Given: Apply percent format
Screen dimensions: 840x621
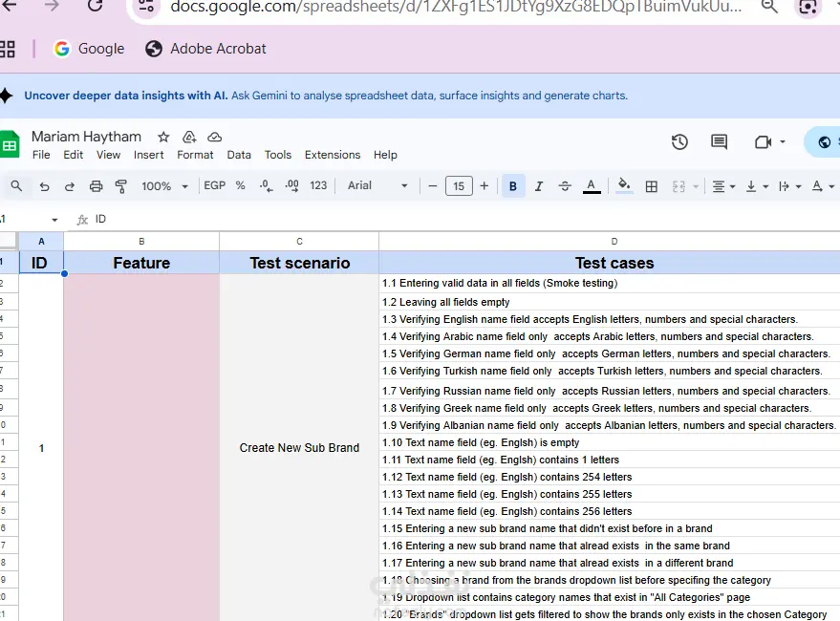Looking at the screenshot, I should [x=241, y=185].
